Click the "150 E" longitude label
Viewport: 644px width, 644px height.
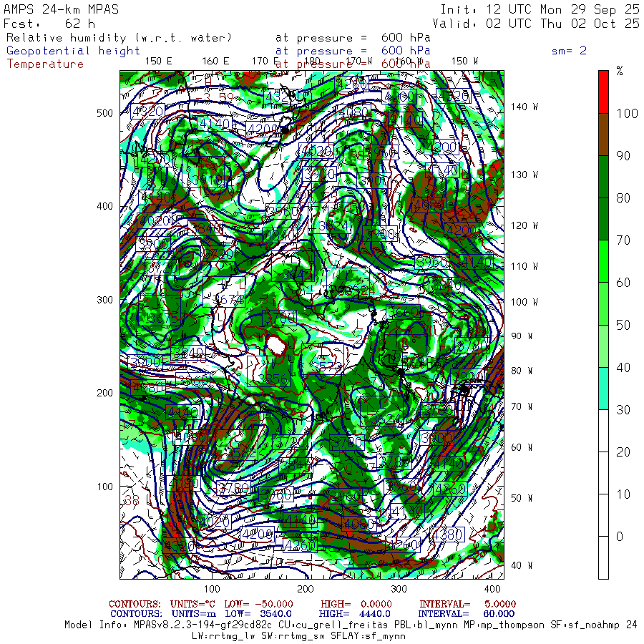(x=158, y=61)
